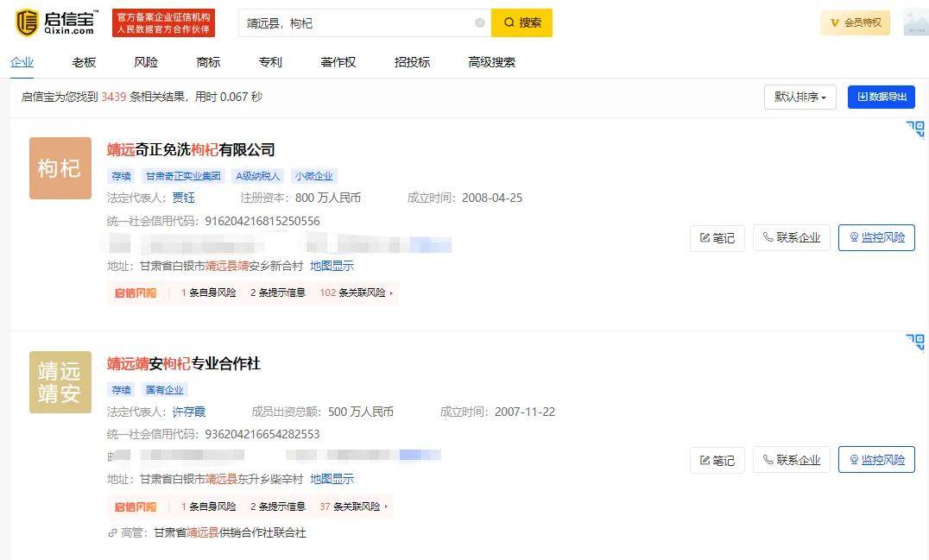This screenshot has height=560, width=929.
Task: Click 地图显示 for 靖安乡新合村 address
Action: coord(332,266)
